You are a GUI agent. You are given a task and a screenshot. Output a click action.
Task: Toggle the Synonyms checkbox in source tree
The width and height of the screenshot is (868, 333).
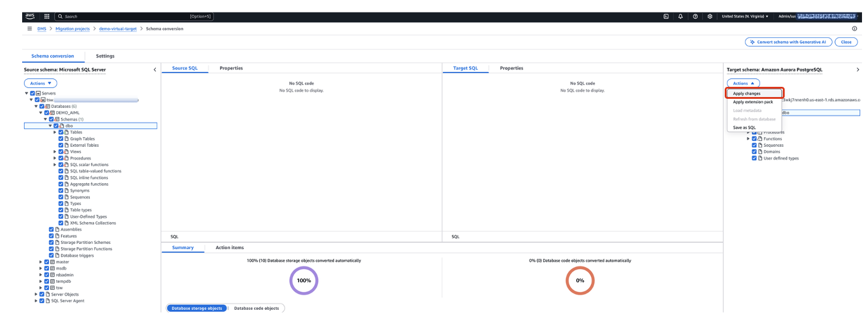tap(61, 190)
